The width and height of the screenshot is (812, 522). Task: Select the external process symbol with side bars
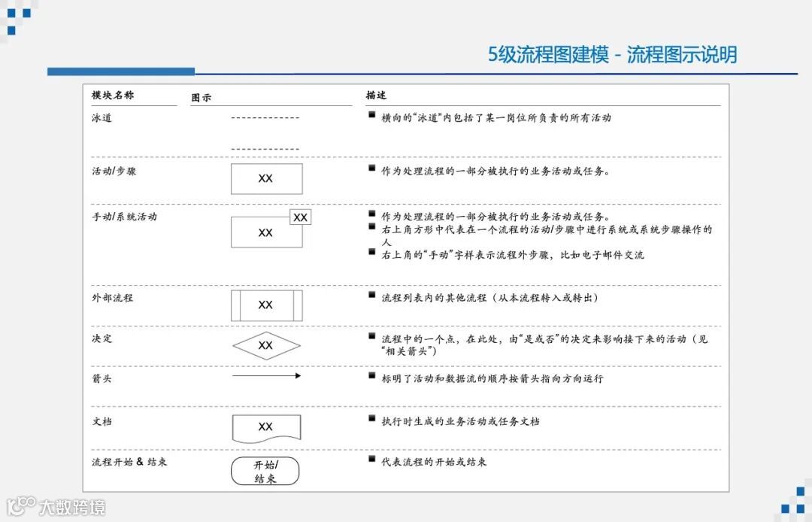click(267, 305)
